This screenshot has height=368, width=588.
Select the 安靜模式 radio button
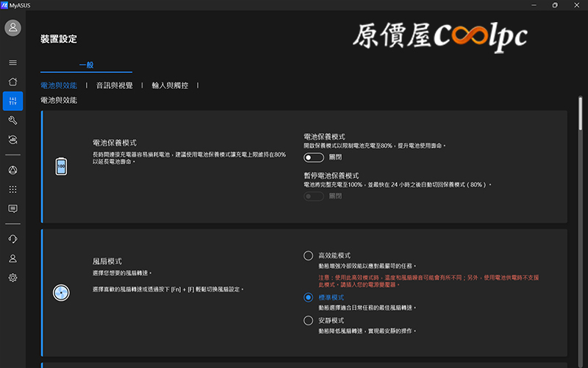308,321
